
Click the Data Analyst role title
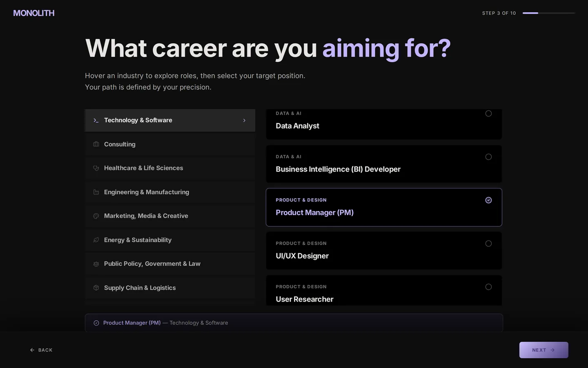297,126
